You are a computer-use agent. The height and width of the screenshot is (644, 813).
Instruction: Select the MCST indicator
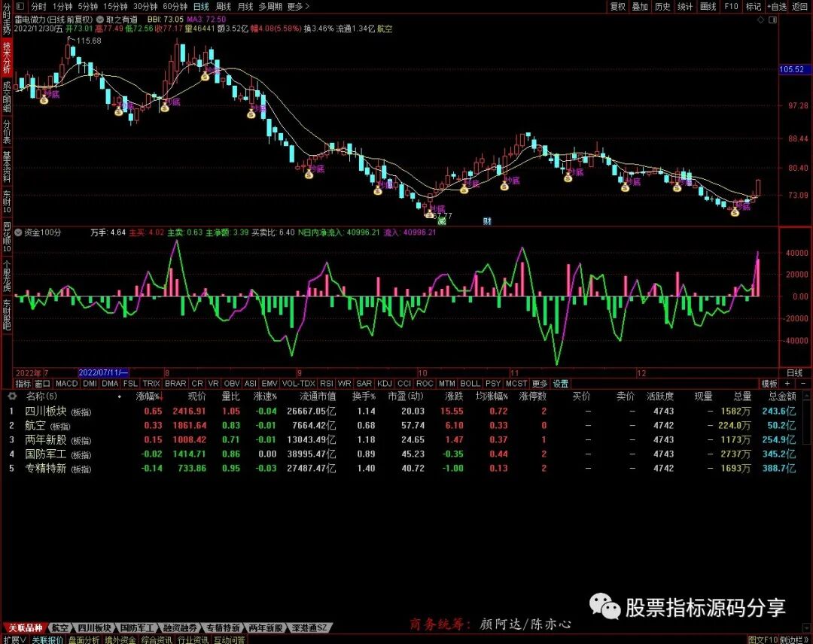pyautogui.click(x=516, y=384)
